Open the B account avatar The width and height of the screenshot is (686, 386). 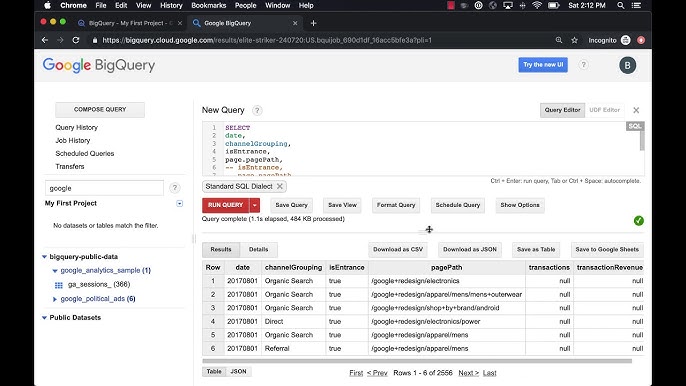pos(627,65)
